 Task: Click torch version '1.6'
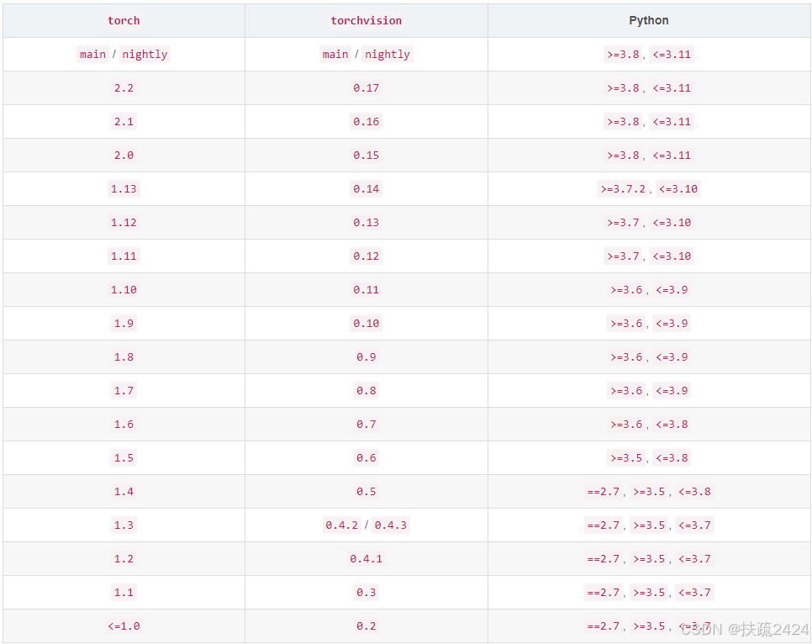pyautogui.click(x=124, y=425)
